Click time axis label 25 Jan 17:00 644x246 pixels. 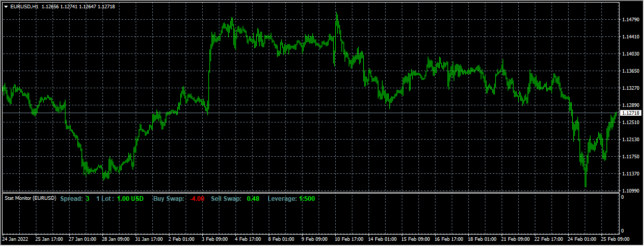[x=48, y=240]
